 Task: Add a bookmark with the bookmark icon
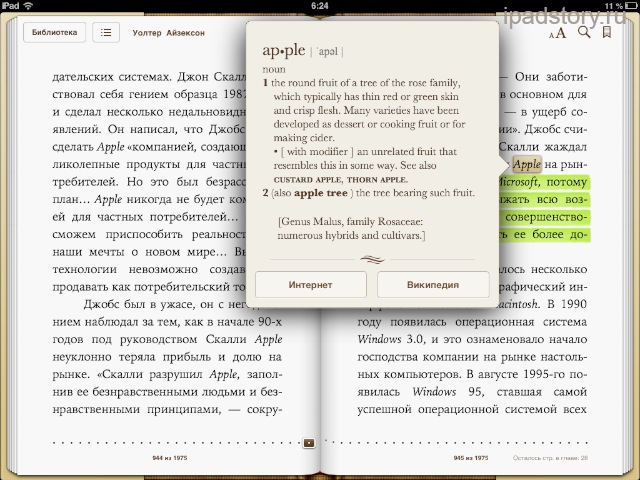click(x=607, y=32)
